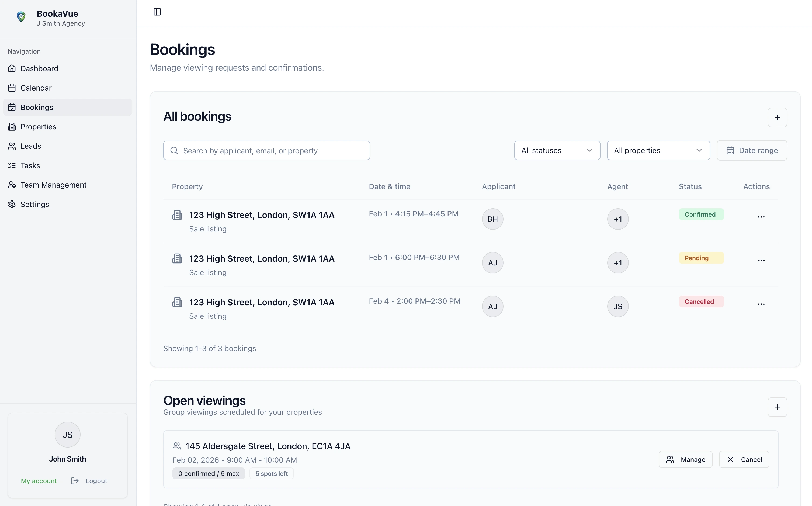Click the Properties building icon
812x506 pixels.
(12, 127)
